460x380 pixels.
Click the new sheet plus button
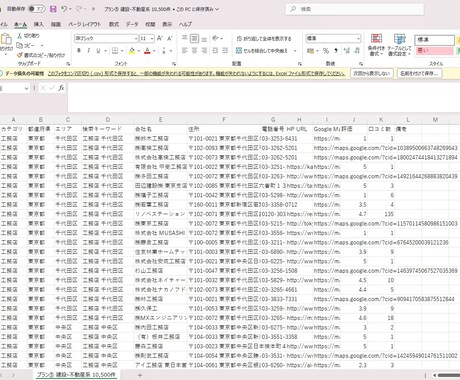tap(140, 375)
